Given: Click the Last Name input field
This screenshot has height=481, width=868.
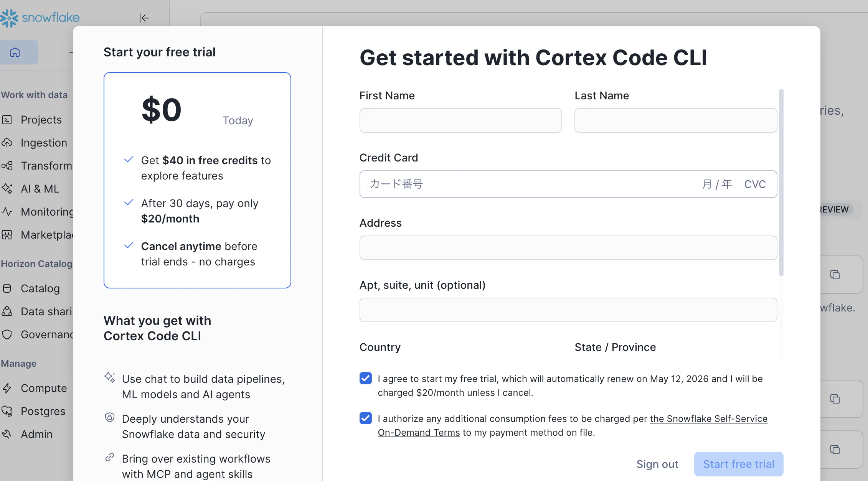Looking at the screenshot, I should [x=676, y=120].
